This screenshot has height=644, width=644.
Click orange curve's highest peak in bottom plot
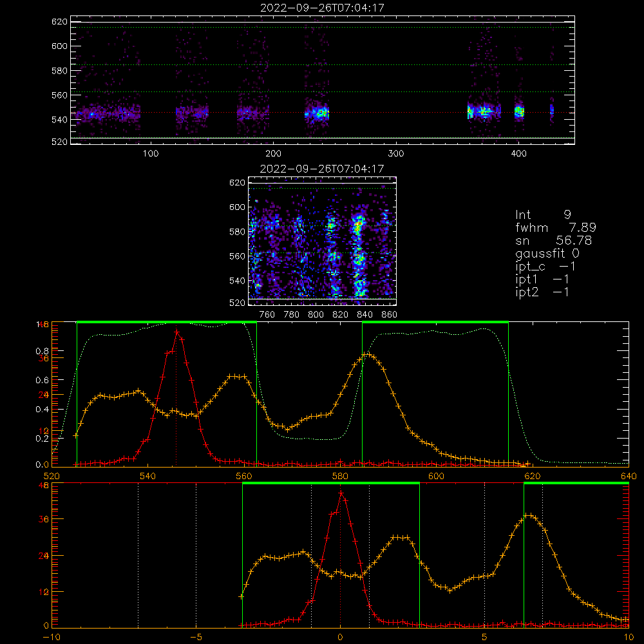[x=529, y=515]
